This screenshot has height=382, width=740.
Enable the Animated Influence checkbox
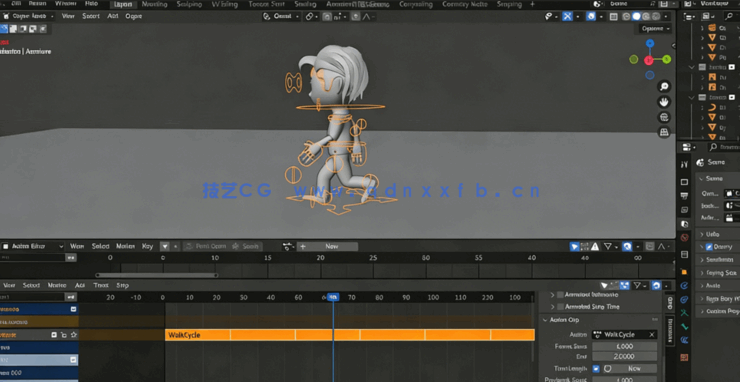pos(561,295)
